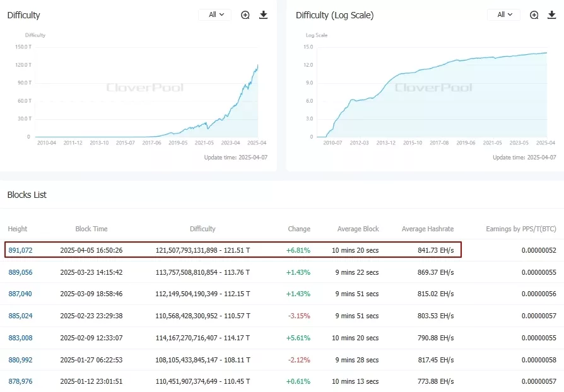Open the 'All' time range dropdown on Difficulty chart

coord(214,14)
